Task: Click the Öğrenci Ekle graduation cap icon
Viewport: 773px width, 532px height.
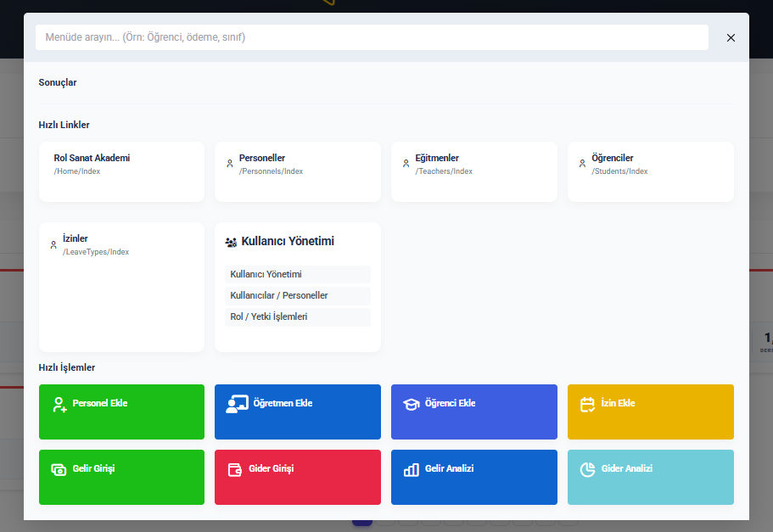Action: click(412, 405)
